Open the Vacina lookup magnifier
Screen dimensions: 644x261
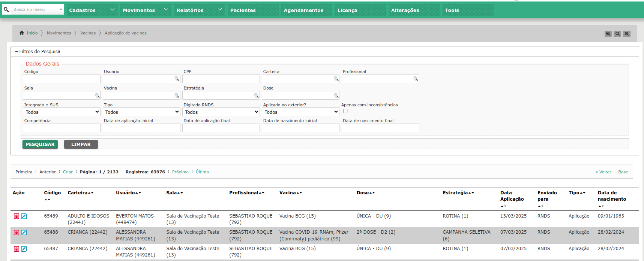click(177, 95)
